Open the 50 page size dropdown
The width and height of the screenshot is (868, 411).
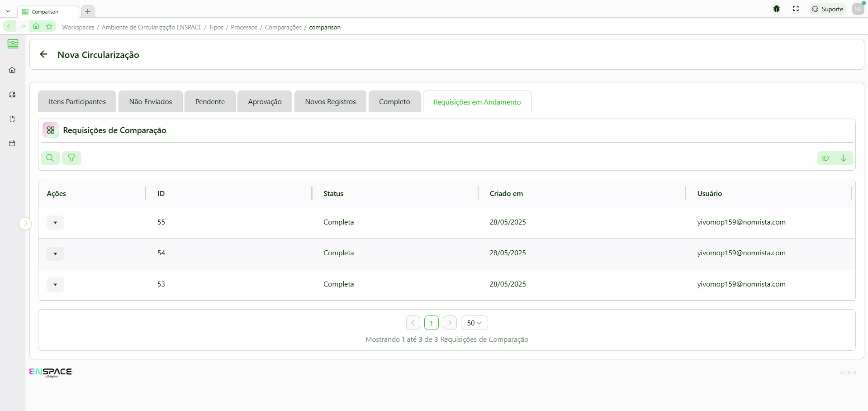[x=474, y=323]
